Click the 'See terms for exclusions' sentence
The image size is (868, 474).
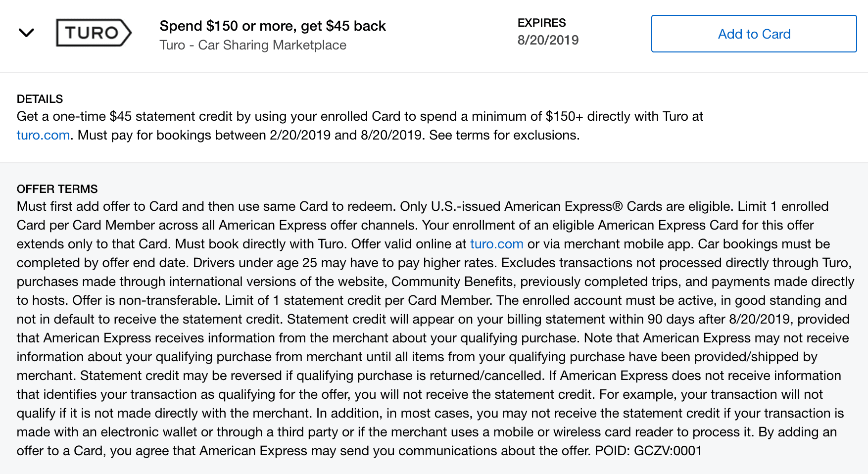(x=504, y=135)
